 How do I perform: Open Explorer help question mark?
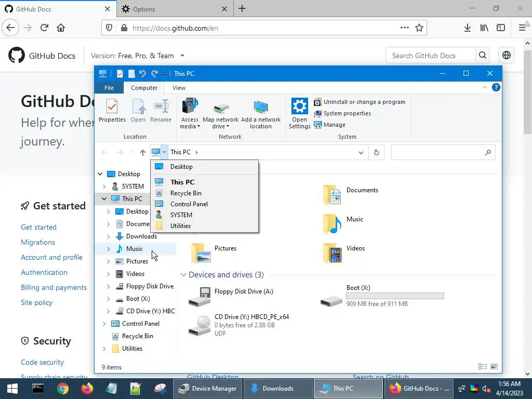[496, 87]
